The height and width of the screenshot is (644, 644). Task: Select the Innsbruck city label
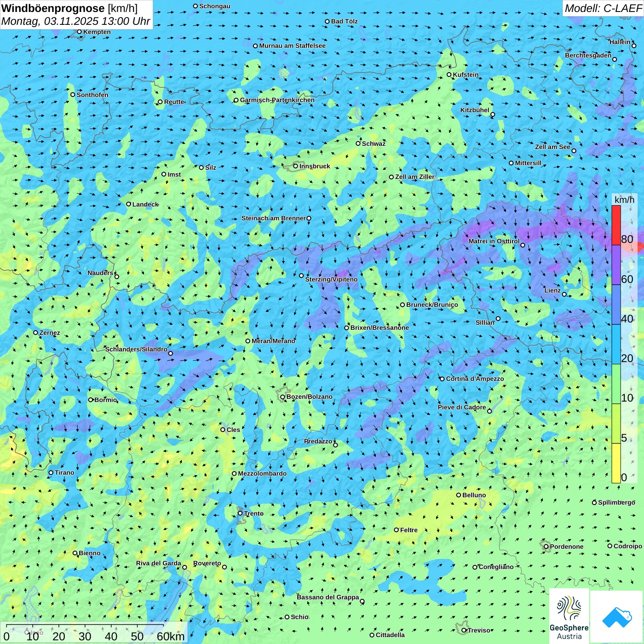(315, 166)
